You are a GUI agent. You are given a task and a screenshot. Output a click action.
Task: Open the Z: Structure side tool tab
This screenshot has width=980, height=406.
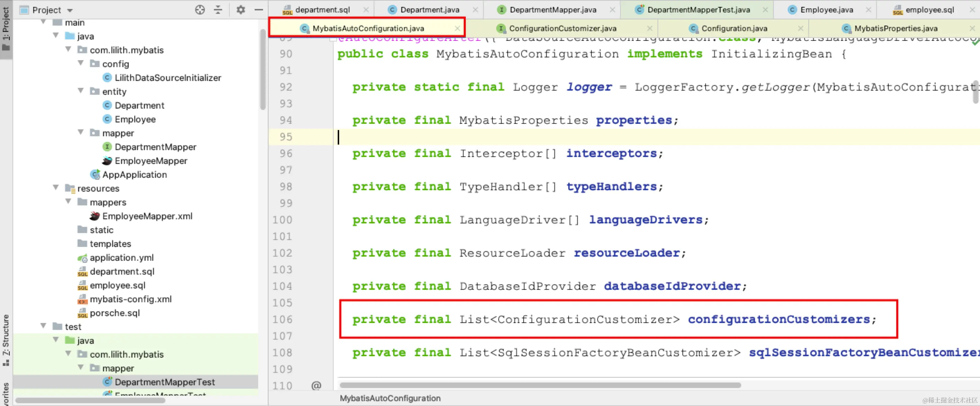click(x=6, y=340)
